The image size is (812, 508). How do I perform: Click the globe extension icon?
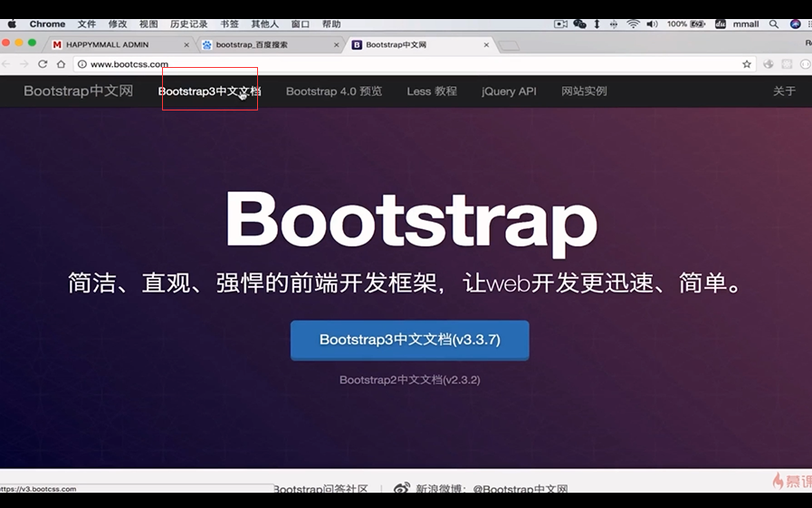coord(769,64)
